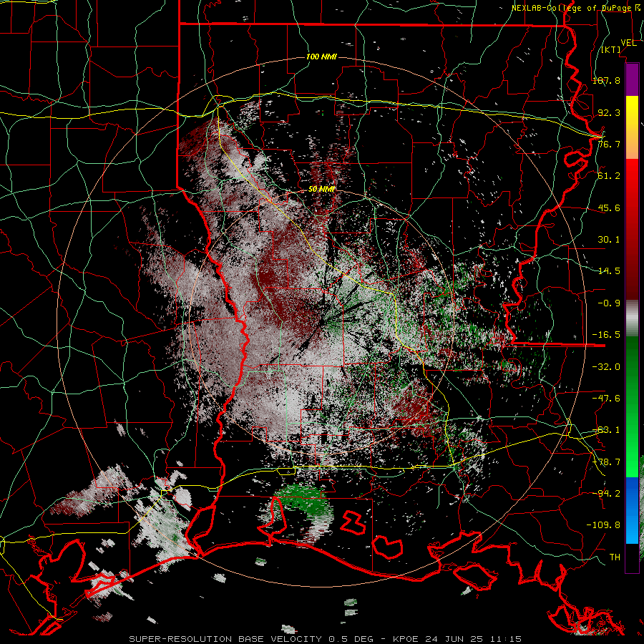The height and width of the screenshot is (644, 644).
Task: Select the 107.8 velocity scale value
Action: 606,80
